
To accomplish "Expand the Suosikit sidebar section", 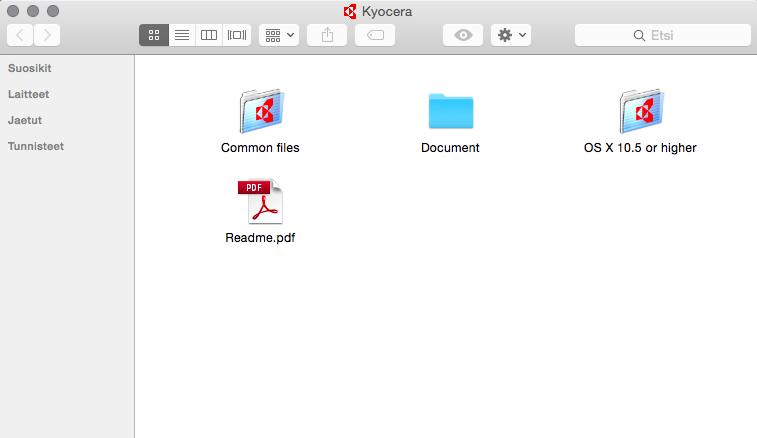I will pyautogui.click(x=29, y=68).
